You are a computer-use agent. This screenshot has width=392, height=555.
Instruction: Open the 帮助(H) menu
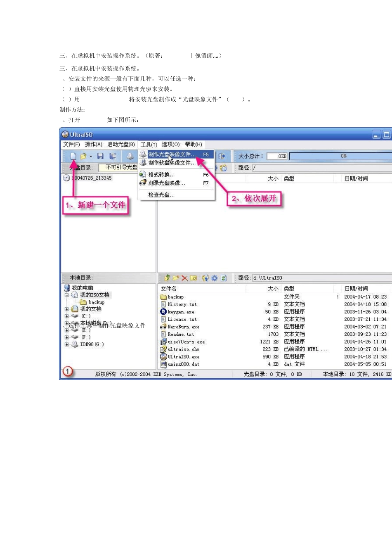click(194, 144)
